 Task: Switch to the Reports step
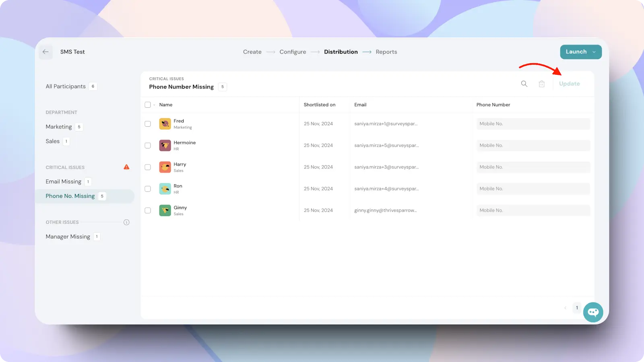pyautogui.click(x=386, y=52)
